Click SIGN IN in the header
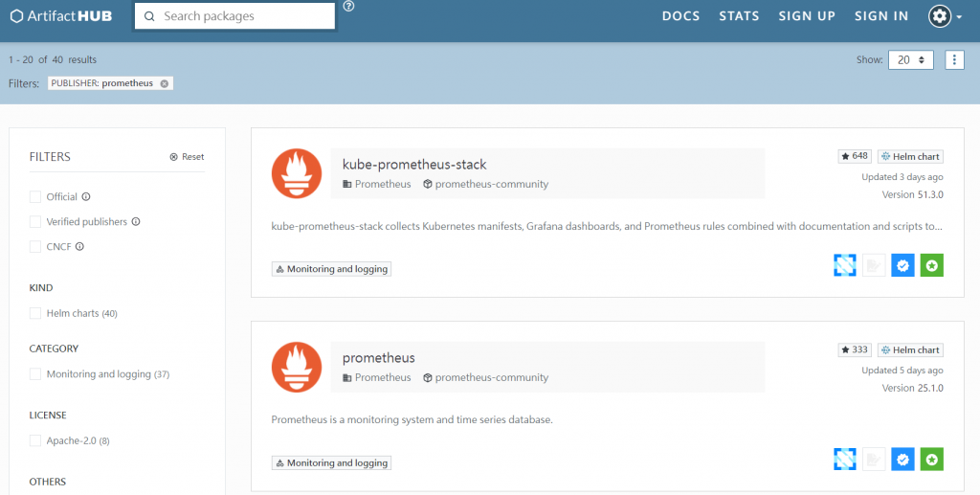 tap(881, 16)
